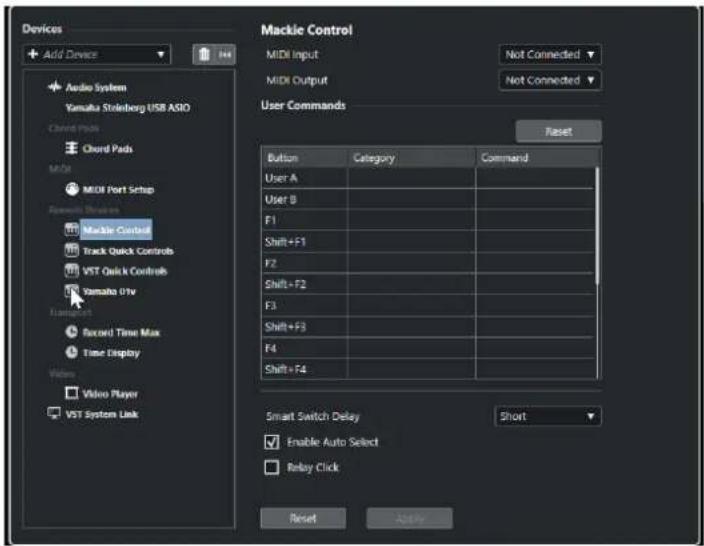704x546 pixels.
Task: Click the Audio System waveform icon
Action: [54, 87]
